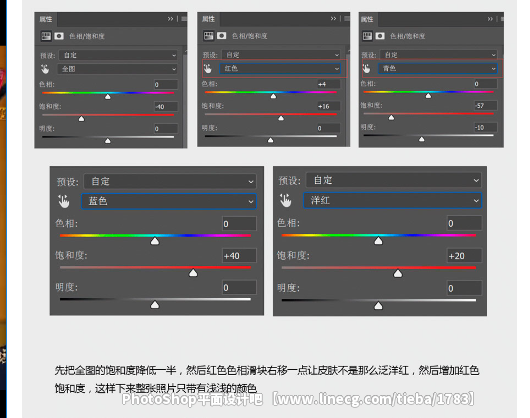The width and height of the screenshot is (530, 418).
Task: Open 预设 dropdown above 青色 channel
Action: coord(439,55)
